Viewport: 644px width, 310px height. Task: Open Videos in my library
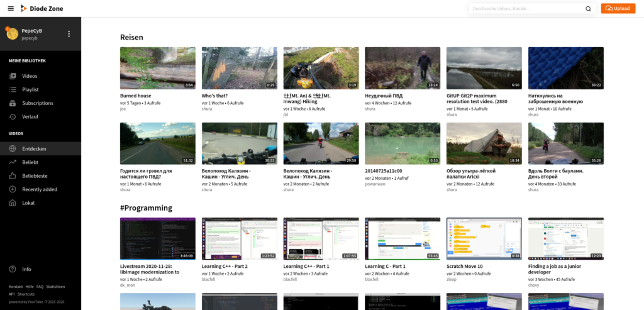30,76
